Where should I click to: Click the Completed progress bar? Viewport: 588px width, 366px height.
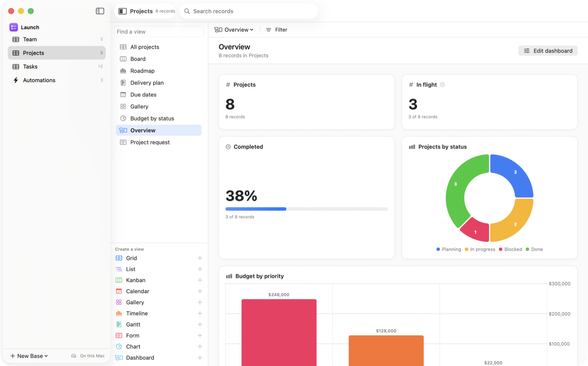pos(306,209)
